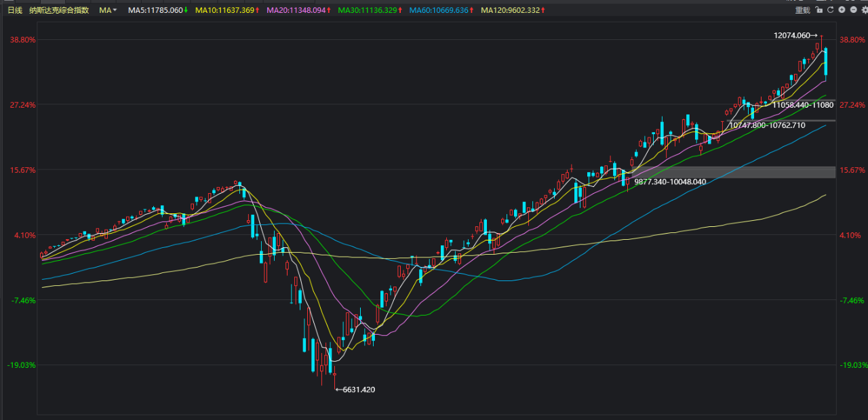
Task: Click the right axis 4.10% label
Action: coord(850,235)
